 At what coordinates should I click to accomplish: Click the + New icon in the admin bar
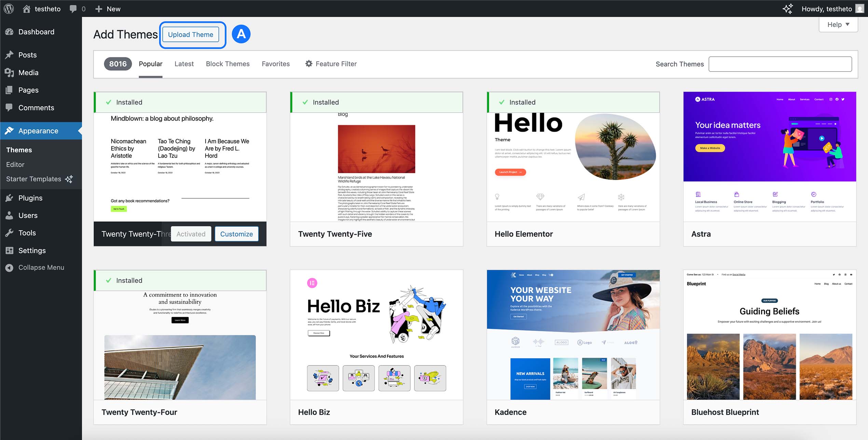click(99, 9)
